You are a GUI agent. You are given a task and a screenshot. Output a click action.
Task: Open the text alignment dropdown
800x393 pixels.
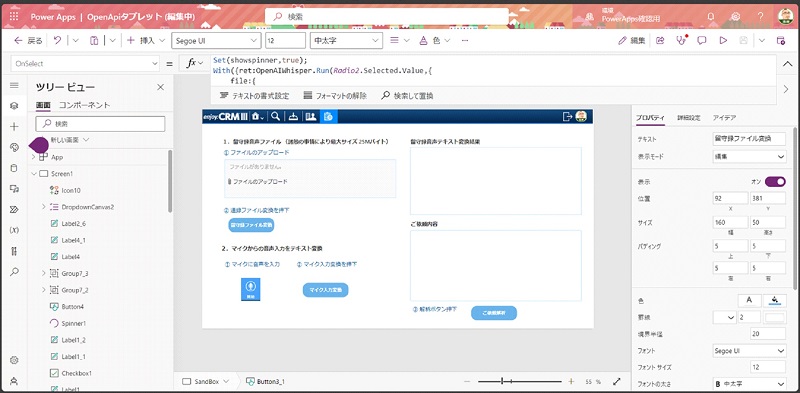click(x=399, y=40)
